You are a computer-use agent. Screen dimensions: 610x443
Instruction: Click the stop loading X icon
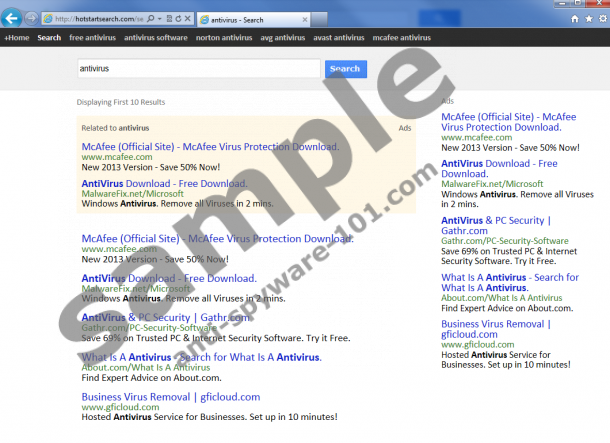tap(188, 19)
